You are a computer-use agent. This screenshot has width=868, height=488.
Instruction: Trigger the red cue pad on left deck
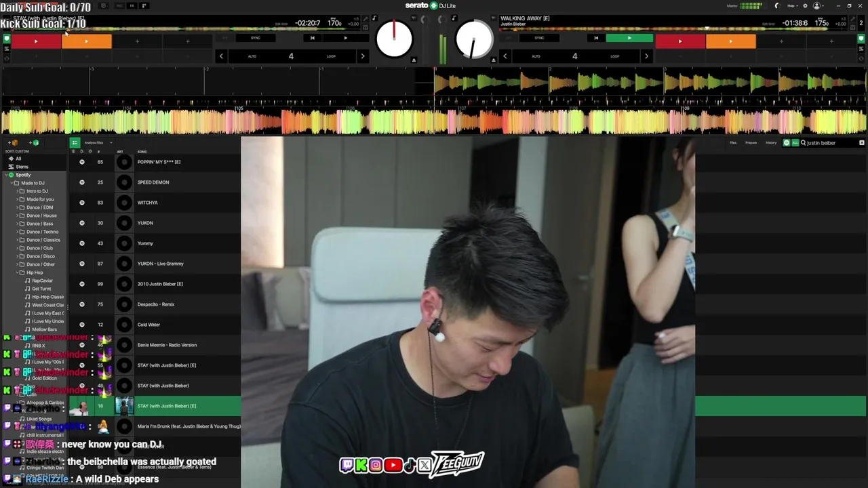coord(36,41)
